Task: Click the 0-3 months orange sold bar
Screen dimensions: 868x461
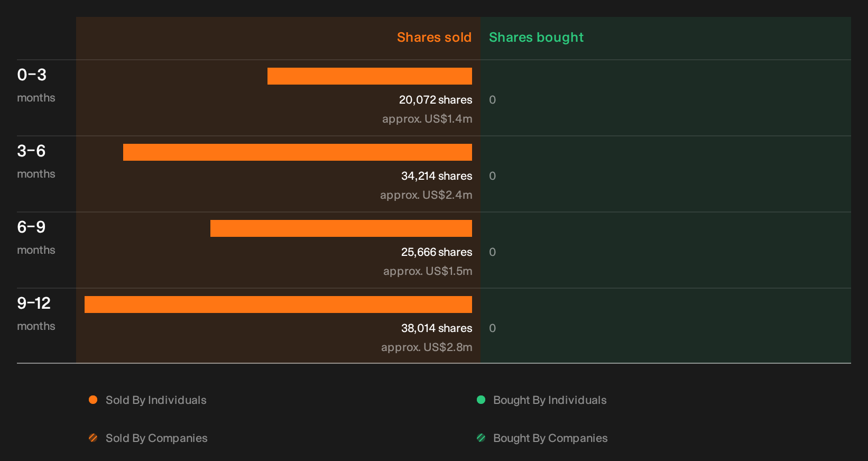Action: (370, 76)
